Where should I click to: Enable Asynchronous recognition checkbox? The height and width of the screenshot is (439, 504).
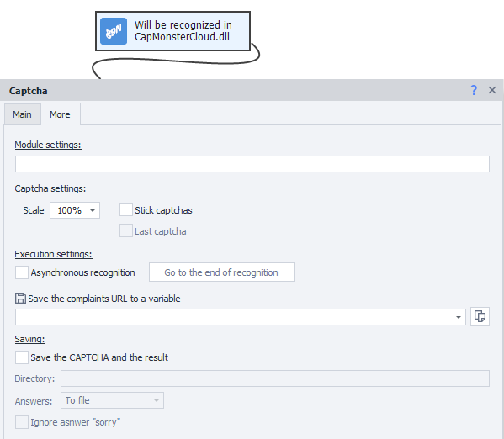point(22,272)
